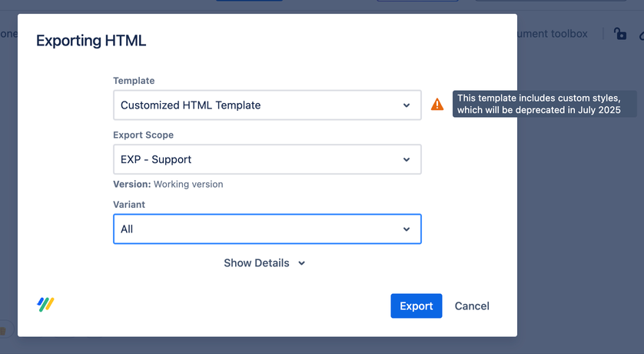This screenshot has height=354, width=644.
Task: Click the custom styles deprecation tooltip
Action: coord(545,104)
